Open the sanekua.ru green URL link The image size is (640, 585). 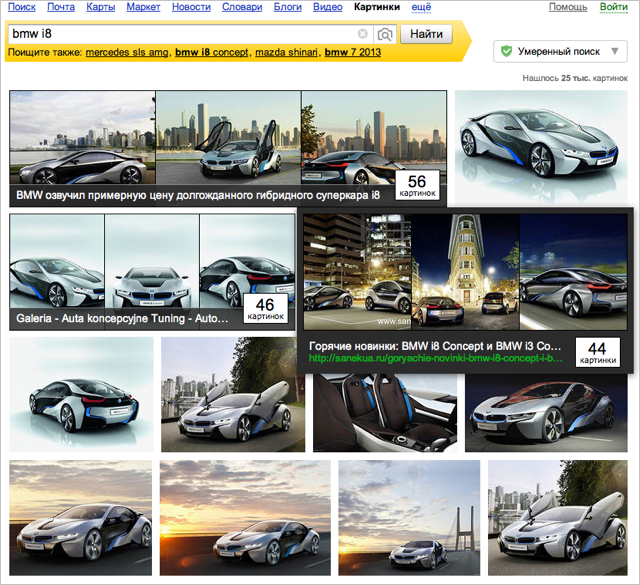pos(436,358)
